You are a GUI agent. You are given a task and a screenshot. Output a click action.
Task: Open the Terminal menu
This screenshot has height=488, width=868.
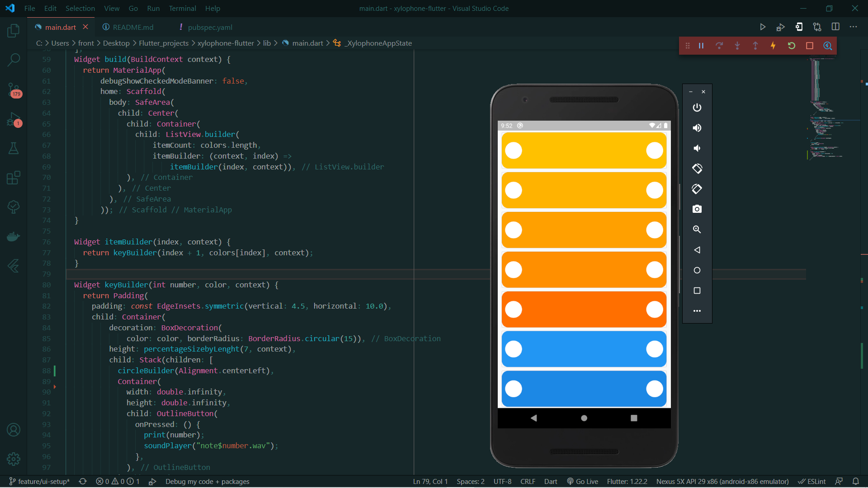pos(182,8)
